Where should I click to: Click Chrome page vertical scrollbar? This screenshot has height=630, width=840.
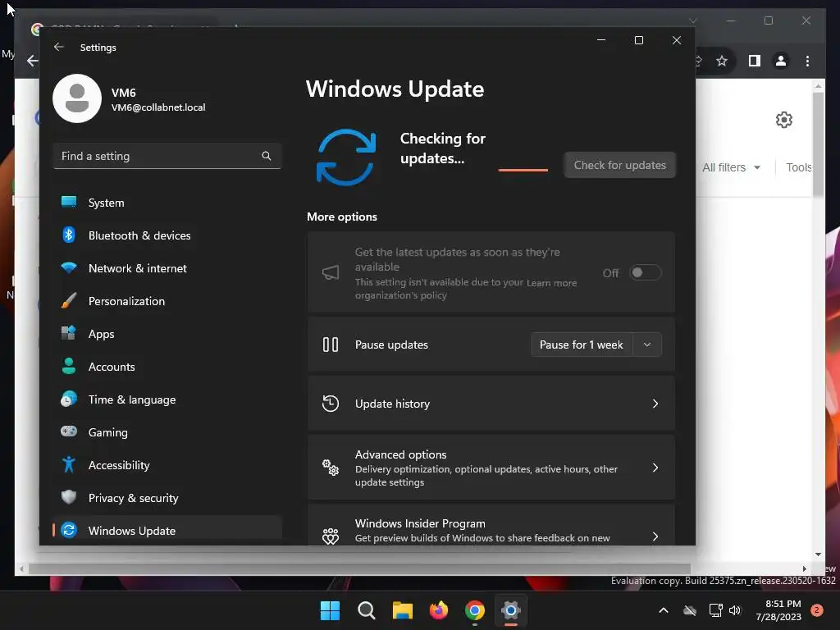(x=818, y=144)
